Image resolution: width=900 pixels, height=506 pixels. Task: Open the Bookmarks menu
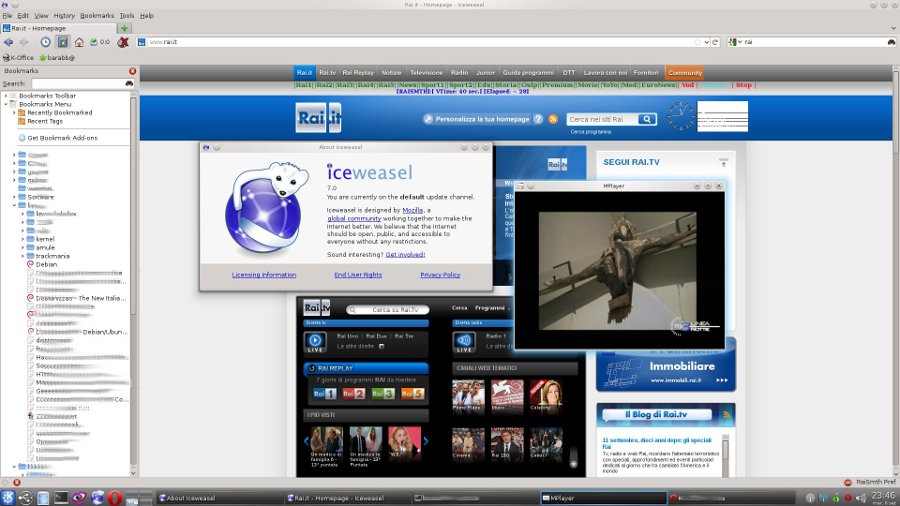click(x=97, y=15)
